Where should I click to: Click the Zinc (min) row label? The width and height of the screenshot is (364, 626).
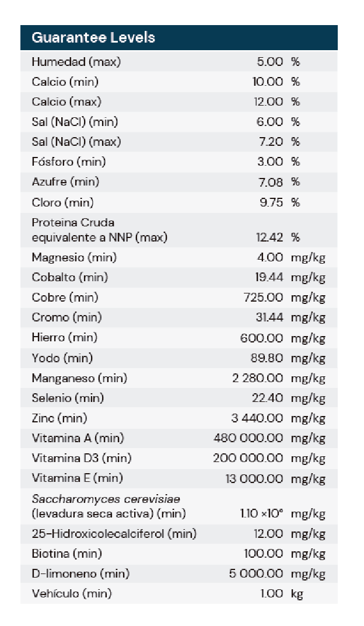point(59,418)
